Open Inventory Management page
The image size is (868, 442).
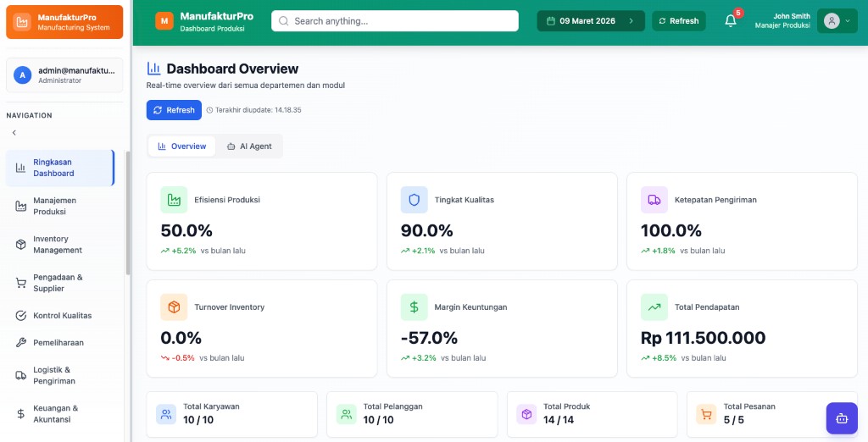[60, 245]
